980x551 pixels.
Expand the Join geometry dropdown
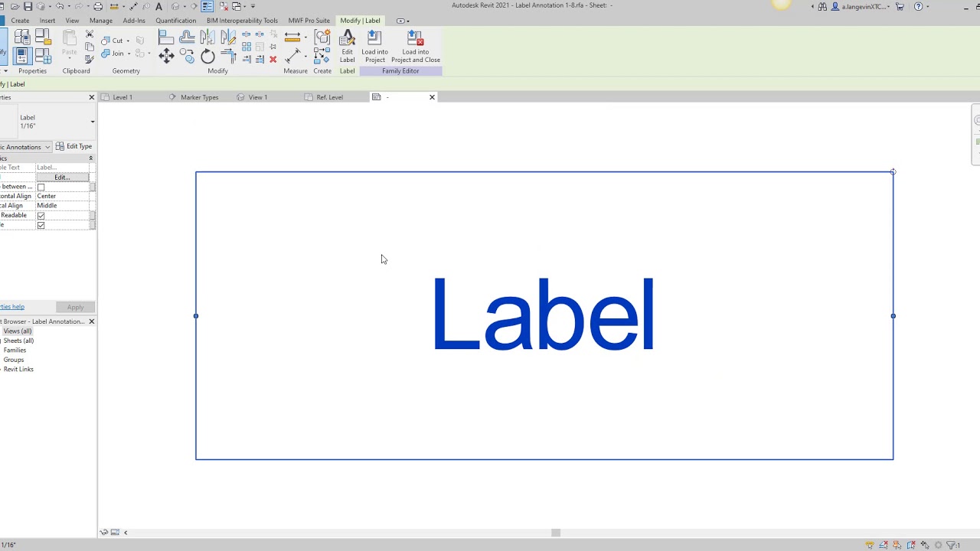pos(129,54)
